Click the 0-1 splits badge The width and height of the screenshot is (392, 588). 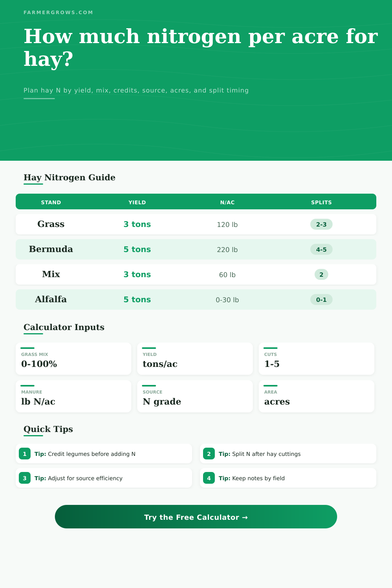[x=321, y=299]
